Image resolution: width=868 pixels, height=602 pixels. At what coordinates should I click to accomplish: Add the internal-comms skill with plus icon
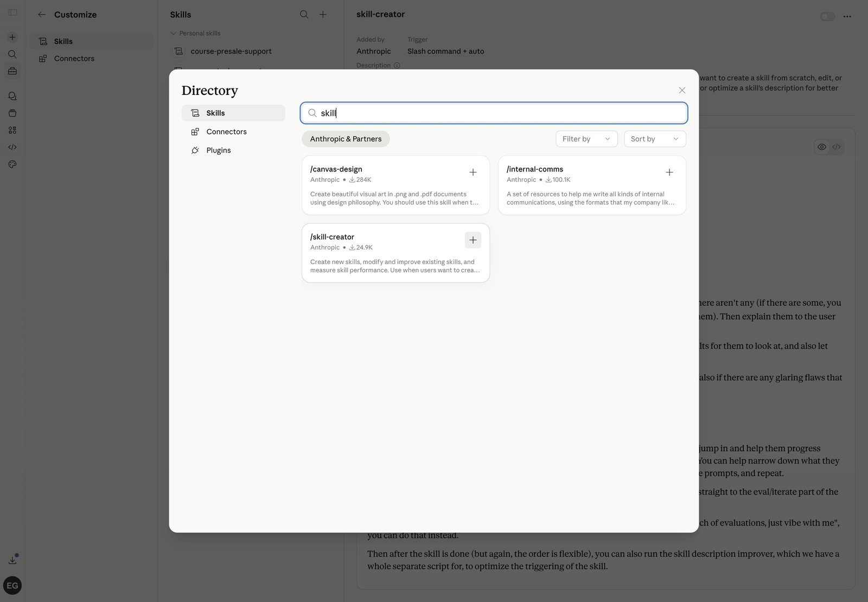(669, 172)
